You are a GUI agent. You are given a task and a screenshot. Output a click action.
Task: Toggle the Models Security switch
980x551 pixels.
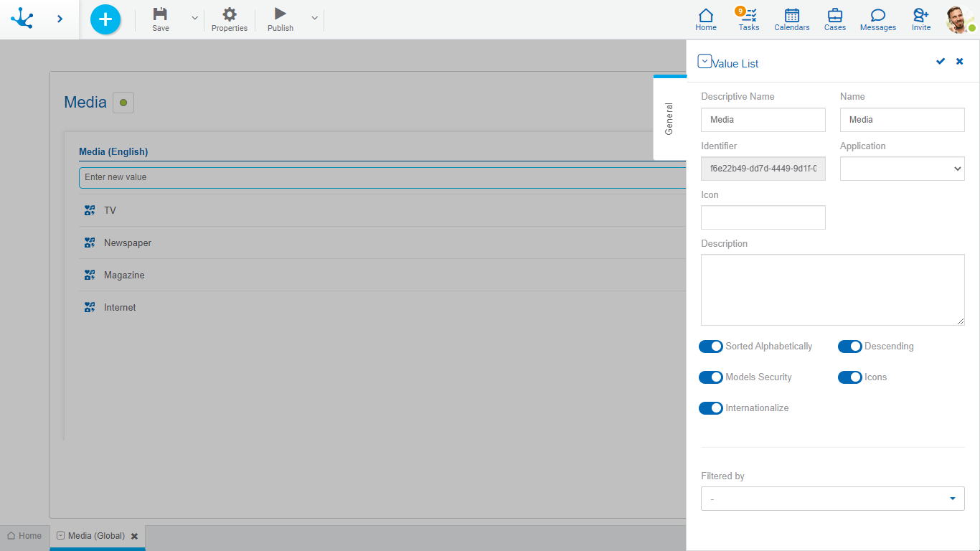[x=711, y=377]
